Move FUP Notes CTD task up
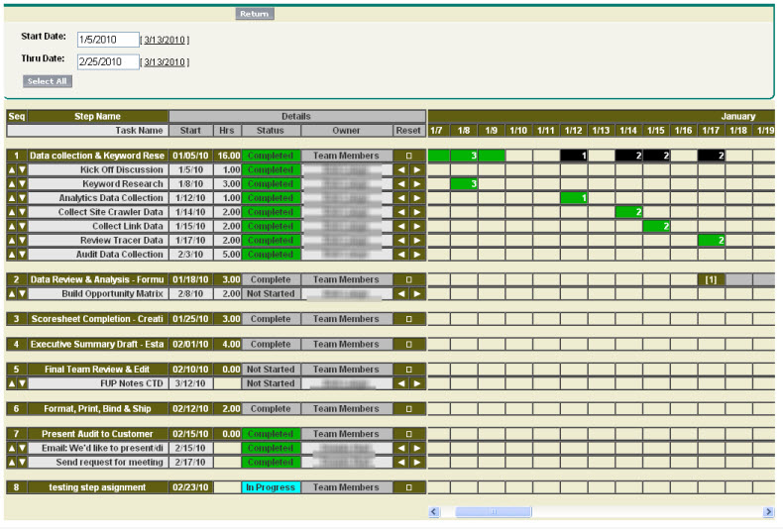Screen dimensions: 783x532 tap(12, 383)
